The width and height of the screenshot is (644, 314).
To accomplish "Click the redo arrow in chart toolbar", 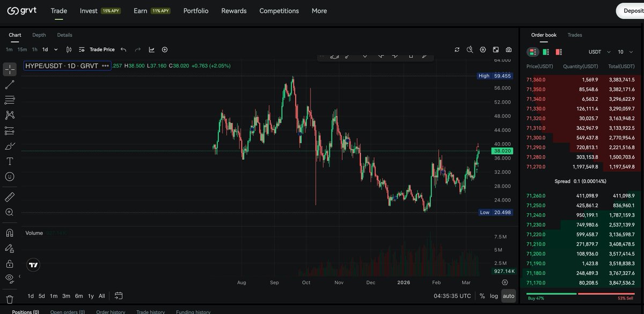I will coord(137,49).
